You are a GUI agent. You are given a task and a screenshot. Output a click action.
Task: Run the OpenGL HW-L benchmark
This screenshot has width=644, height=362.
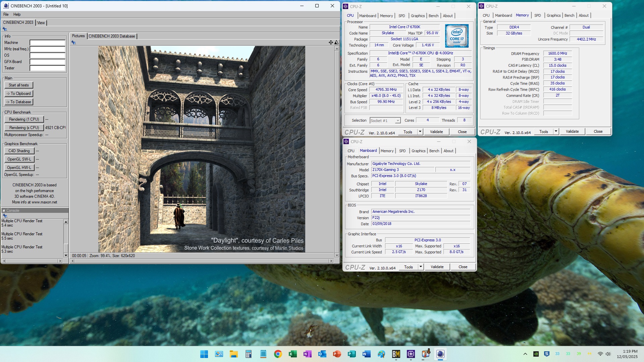(x=19, y=168)
